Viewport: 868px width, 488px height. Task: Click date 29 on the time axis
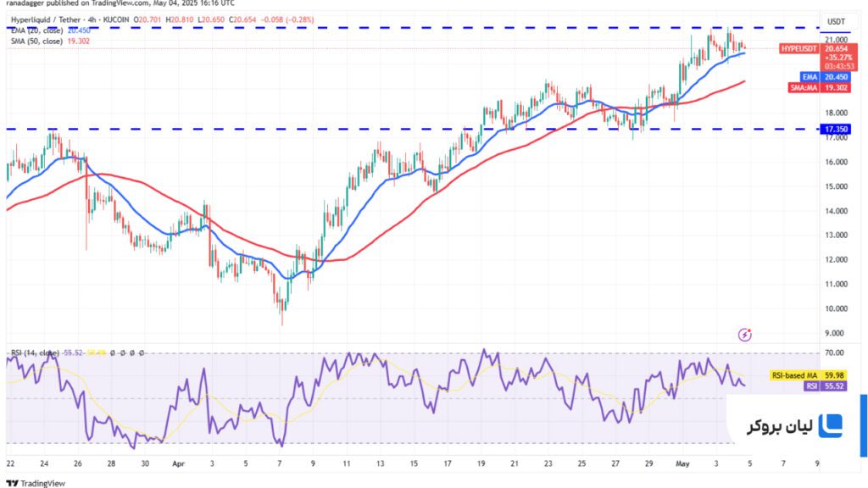click(x=648, y=463)
